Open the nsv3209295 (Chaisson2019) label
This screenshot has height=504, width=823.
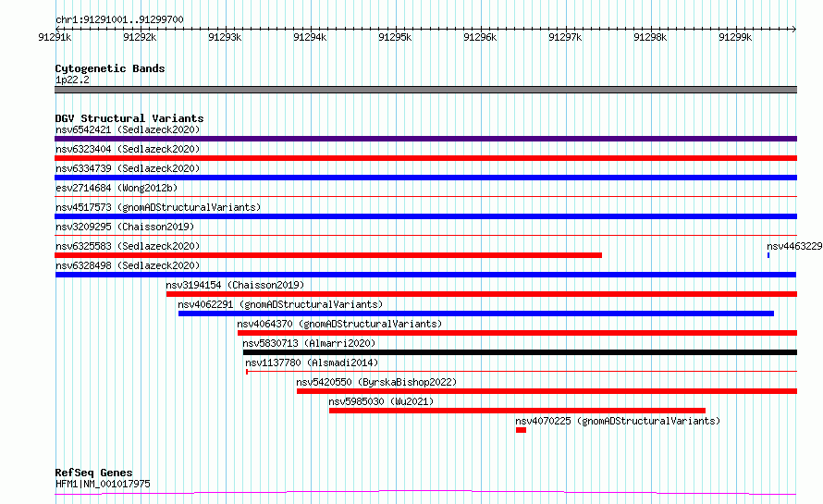[x=125, y=227]
